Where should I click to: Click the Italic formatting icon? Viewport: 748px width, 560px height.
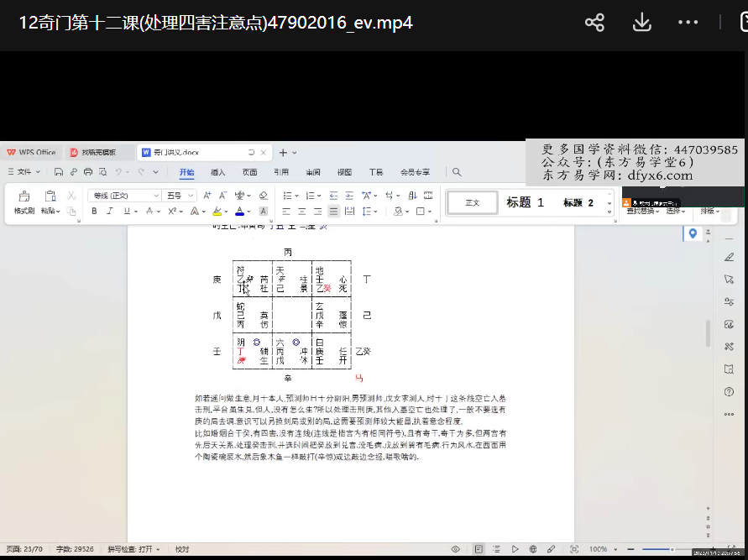tap(110, 212)
